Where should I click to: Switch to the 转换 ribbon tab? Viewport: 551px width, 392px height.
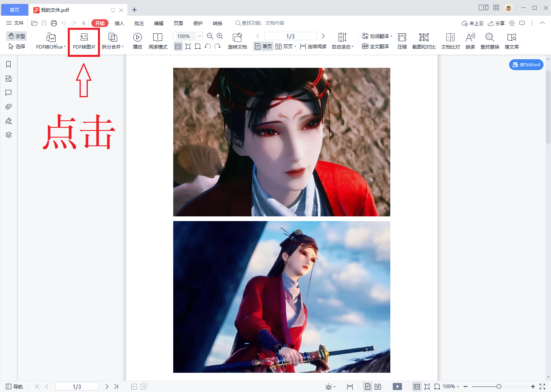click(217, 23)
